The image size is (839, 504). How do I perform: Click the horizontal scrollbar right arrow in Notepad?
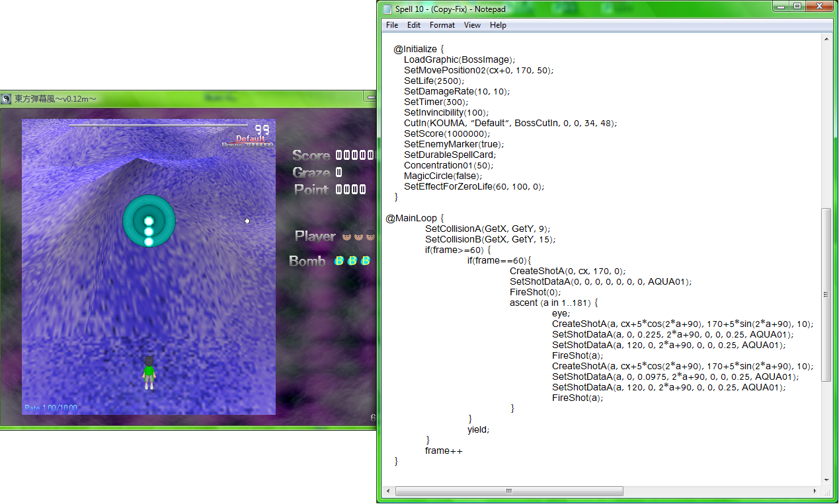click(815, 491)
